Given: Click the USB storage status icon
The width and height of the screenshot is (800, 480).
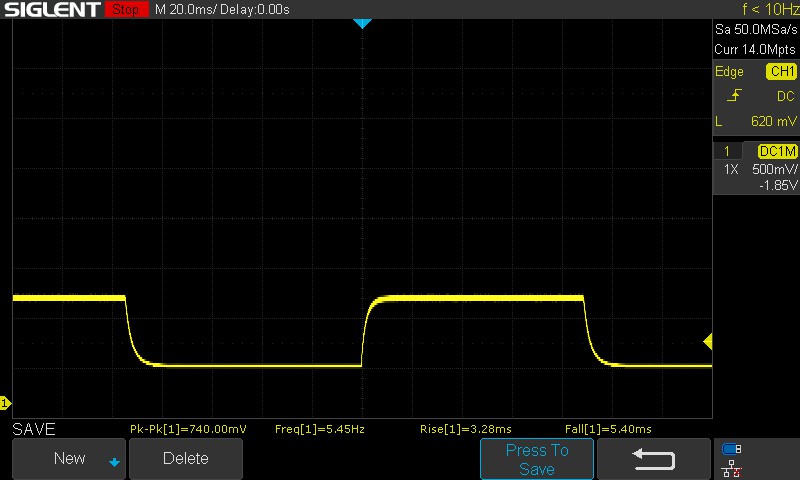Looking at the screenshot, I should click(732, 449).
